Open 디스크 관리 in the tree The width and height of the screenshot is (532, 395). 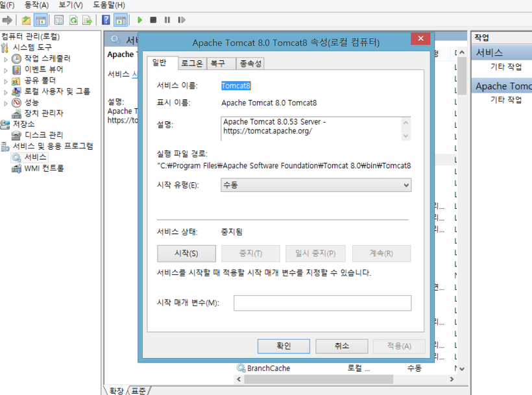(x=43, y=136)
